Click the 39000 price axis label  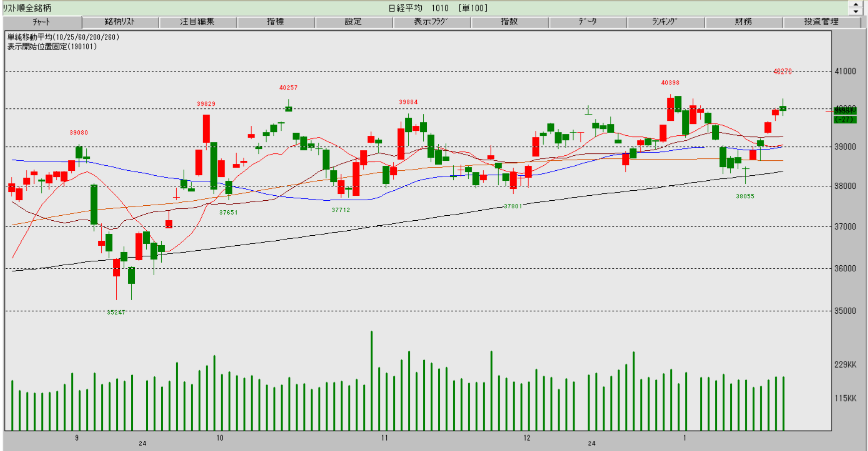[x=846, y=147]
